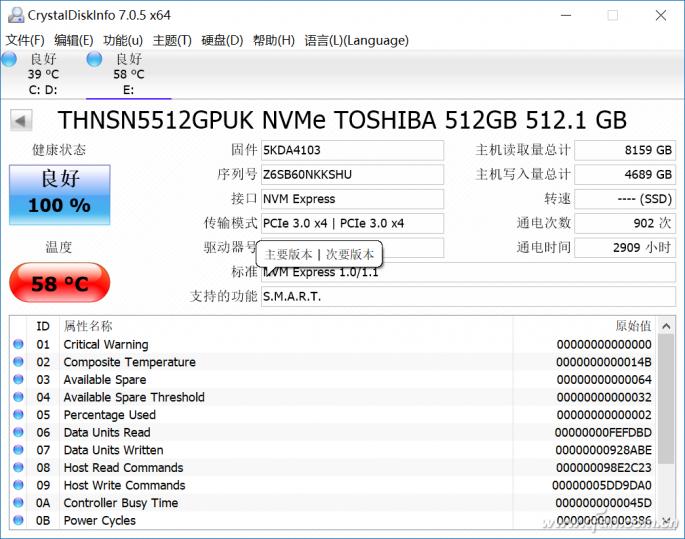Click the power-on hours 2909 小时
Image resolution: width=685 pixels, height=539 pixels.
click(625, 248)
